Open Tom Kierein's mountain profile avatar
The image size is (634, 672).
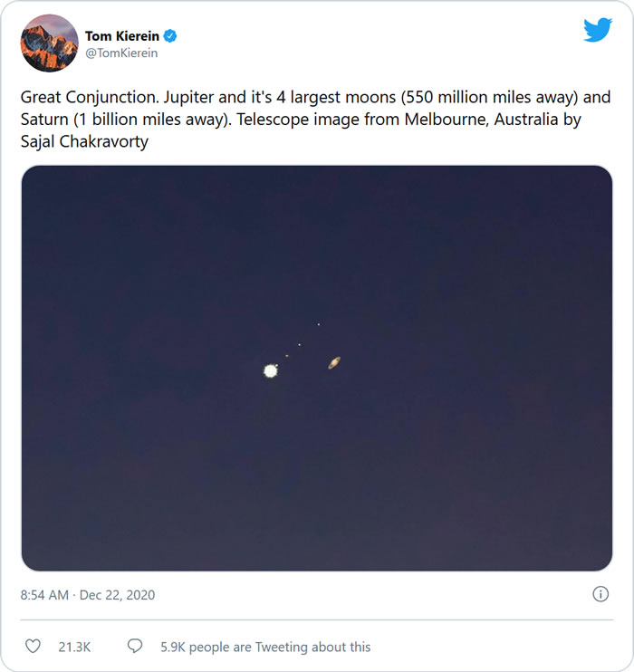tap(49, 43)
